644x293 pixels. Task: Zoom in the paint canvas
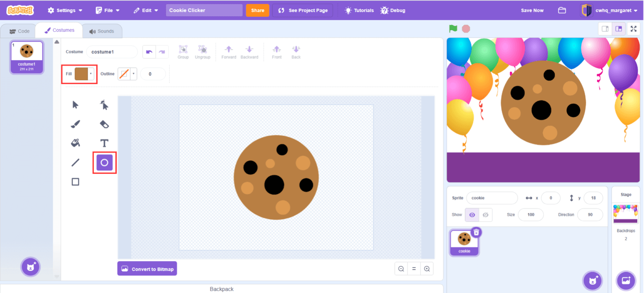click(x=427, y=269)
